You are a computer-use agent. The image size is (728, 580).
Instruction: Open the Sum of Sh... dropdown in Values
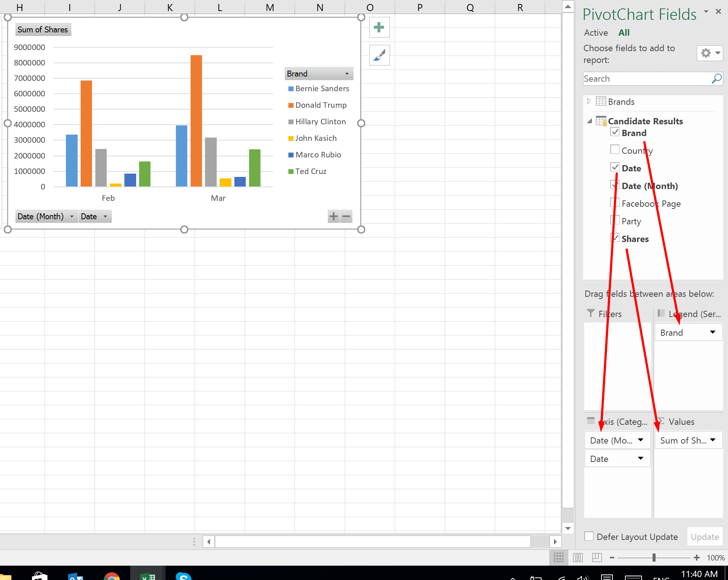(x=713, y=440)
